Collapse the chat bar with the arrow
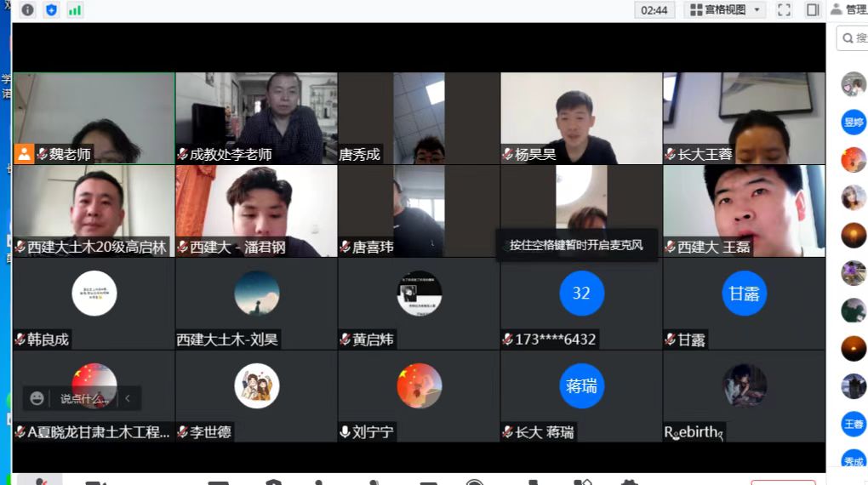Viewport: 868px width, 485px height. pyautogui.click(x=128, y=398)
